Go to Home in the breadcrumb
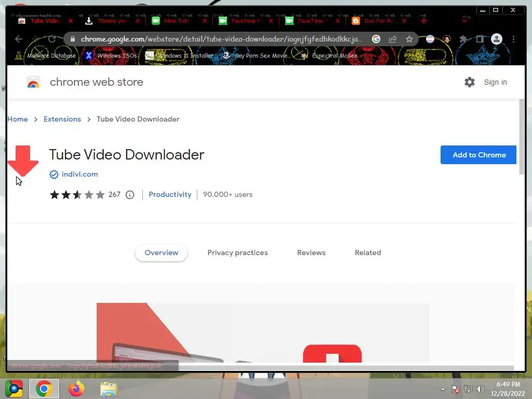This screenshot has height=399, width=532. tap(18, 119)
